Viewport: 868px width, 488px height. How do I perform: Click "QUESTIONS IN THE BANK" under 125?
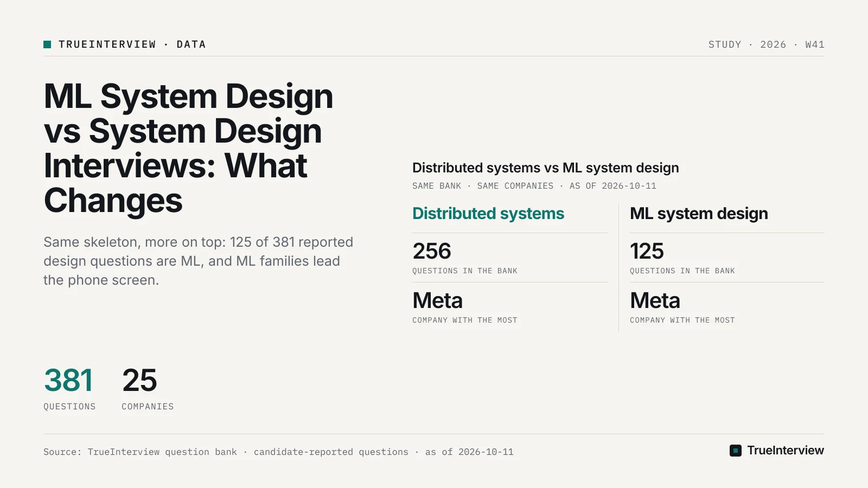[x=682, y=271]
